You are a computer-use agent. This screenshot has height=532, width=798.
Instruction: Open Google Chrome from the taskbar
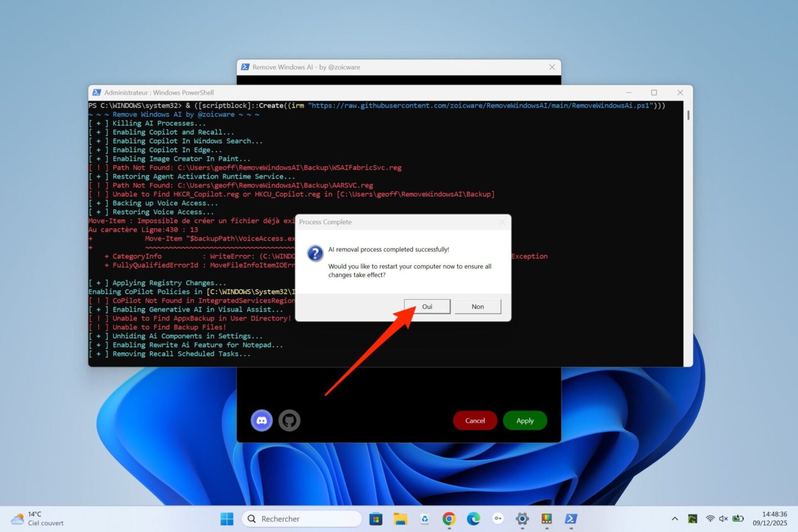coord(449,519)
